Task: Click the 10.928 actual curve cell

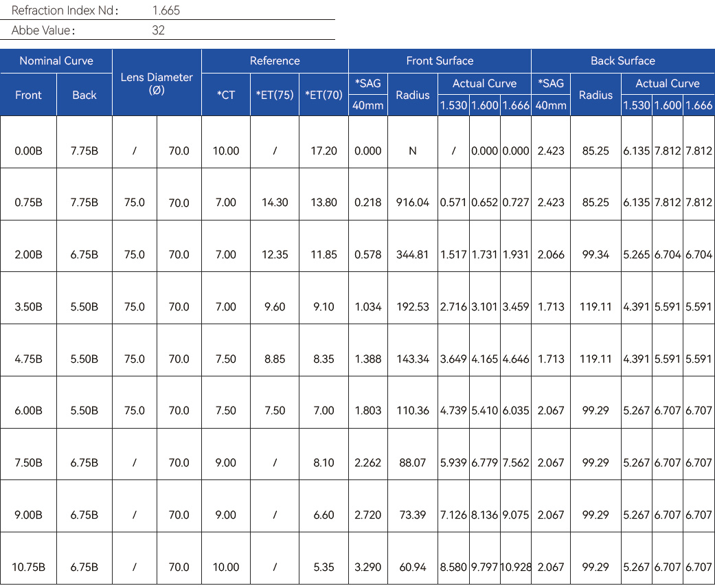Action: 516,567
